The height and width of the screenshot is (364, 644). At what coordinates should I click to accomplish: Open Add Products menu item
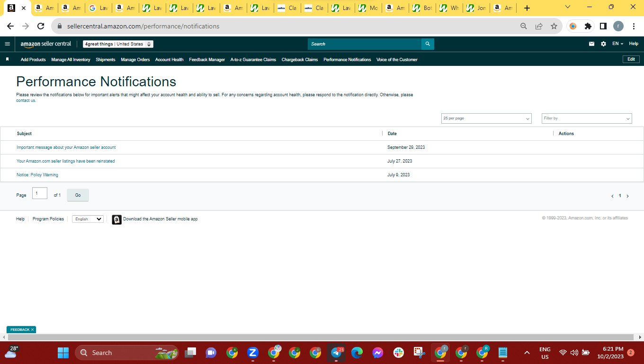(x=33, y=60)
